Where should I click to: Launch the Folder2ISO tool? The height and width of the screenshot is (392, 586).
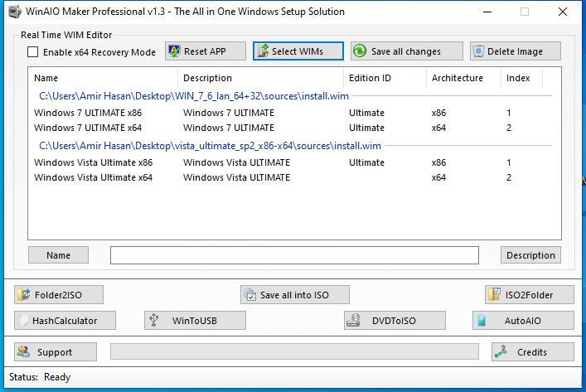coord(59,294)
